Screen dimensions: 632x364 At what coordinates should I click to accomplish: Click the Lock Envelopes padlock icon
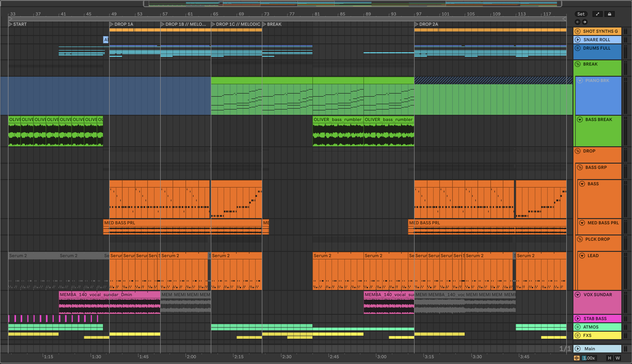coord(610,14)
